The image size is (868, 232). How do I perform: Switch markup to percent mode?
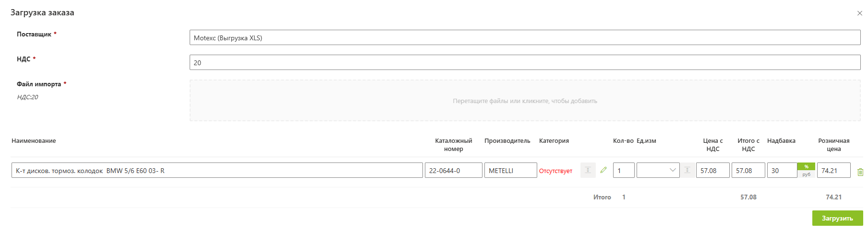coord(806,166)
